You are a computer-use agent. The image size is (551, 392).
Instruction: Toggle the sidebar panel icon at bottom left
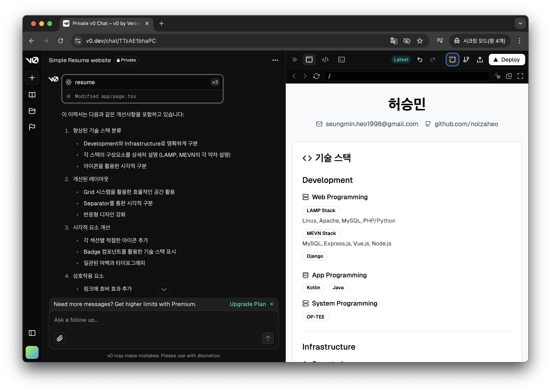point(32,333)
